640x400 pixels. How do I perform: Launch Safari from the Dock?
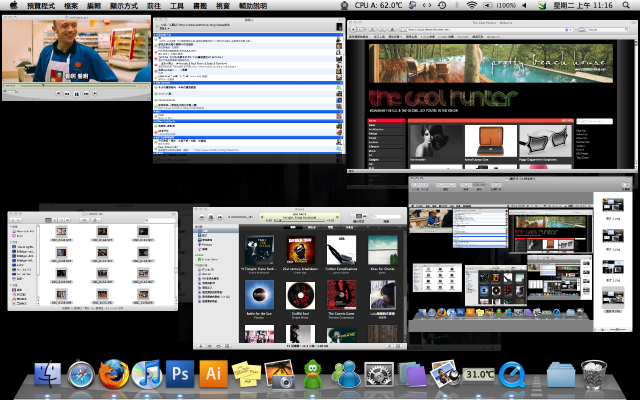(x=81, y=374)
